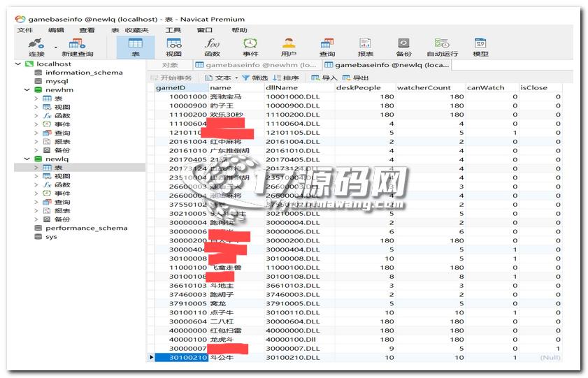The height and width of the screenshot is (378, 588).
Task: Expand the 视图 node under newlq
Action: 36,176
